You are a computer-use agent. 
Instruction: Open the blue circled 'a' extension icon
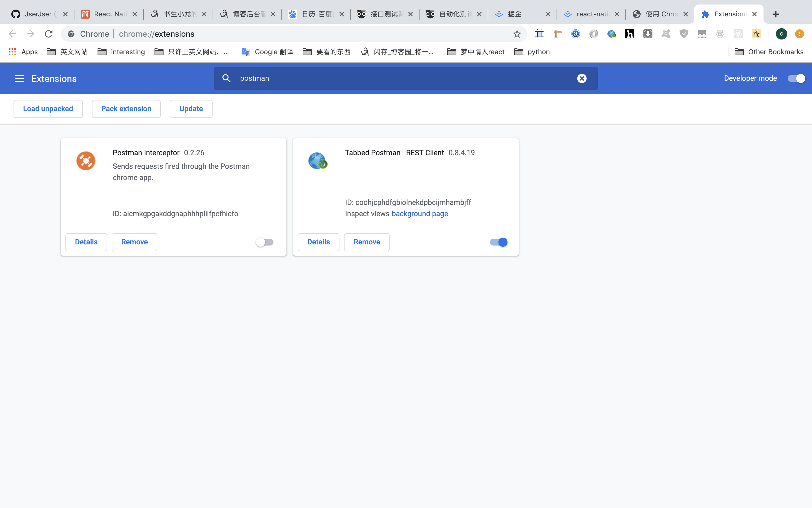[x=576, y=34]
